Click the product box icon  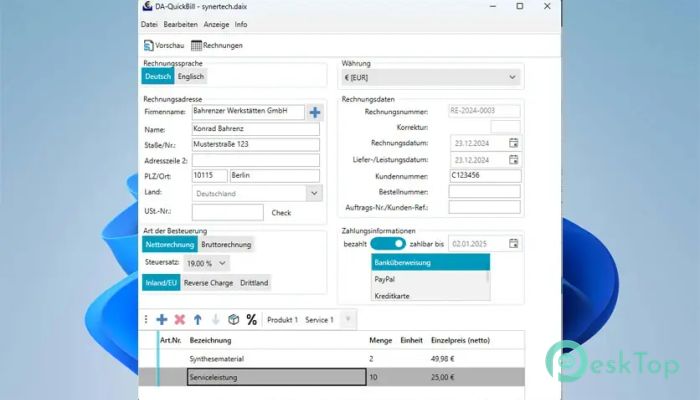[233, 319]
